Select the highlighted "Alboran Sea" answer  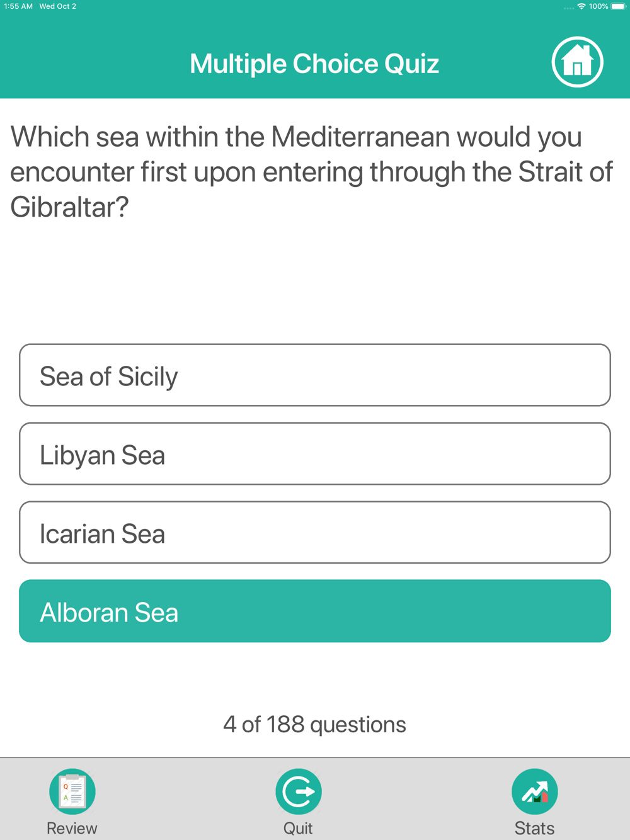point(315,611)
